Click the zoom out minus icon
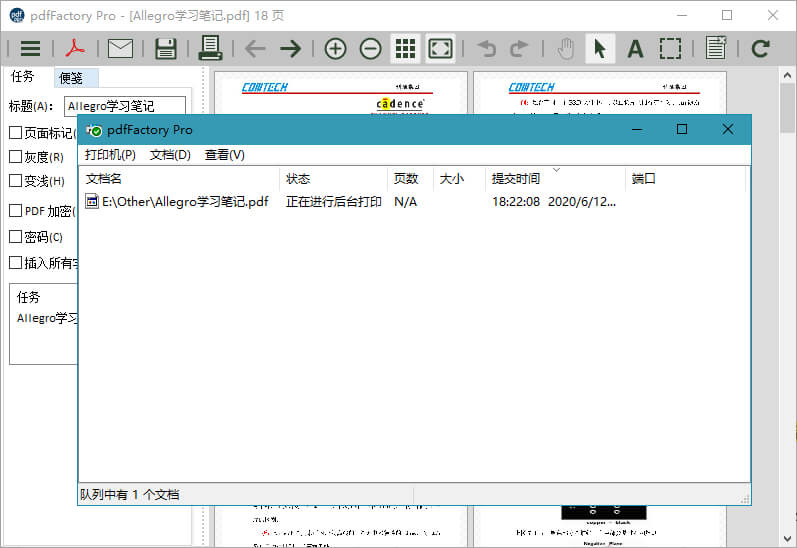Screen dimensions: 797x548 [371, 49]
